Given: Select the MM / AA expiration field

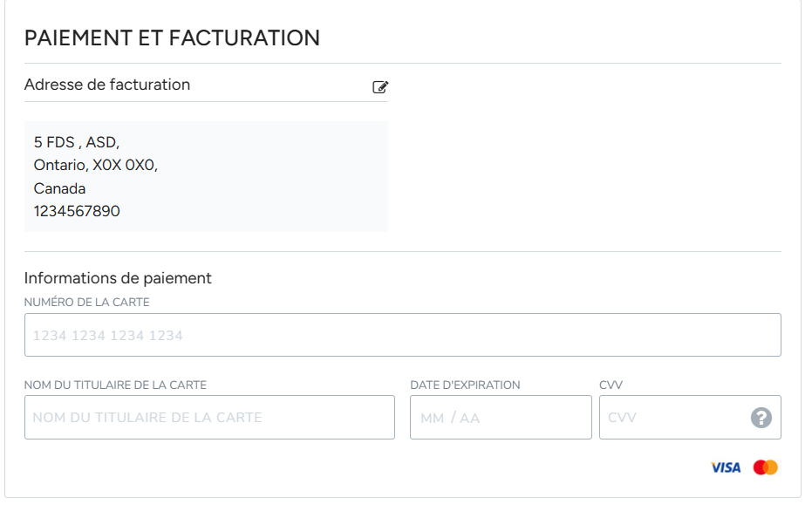Looking at the screenshot, I should pyautogui.click(x=501, y=418).
